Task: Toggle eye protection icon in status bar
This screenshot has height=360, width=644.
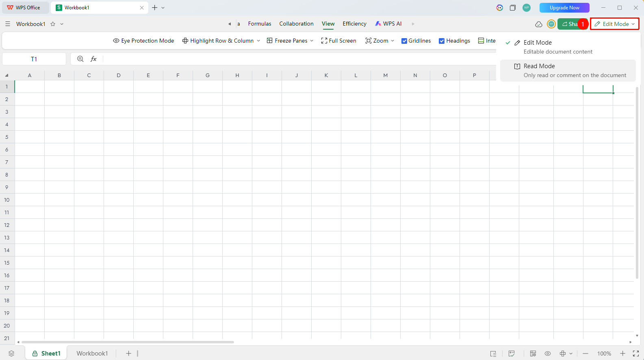Action: tap(548, 354)
